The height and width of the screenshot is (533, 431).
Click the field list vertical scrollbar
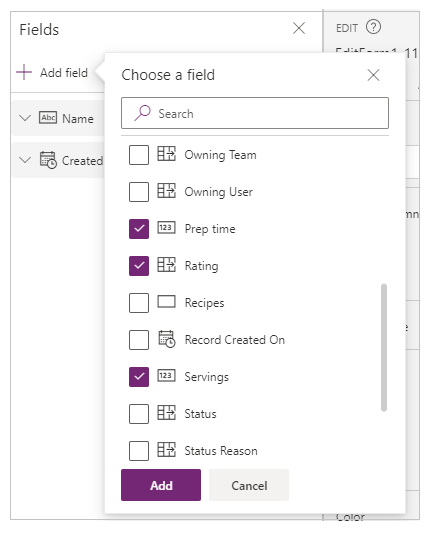click(x=384, y=347)
